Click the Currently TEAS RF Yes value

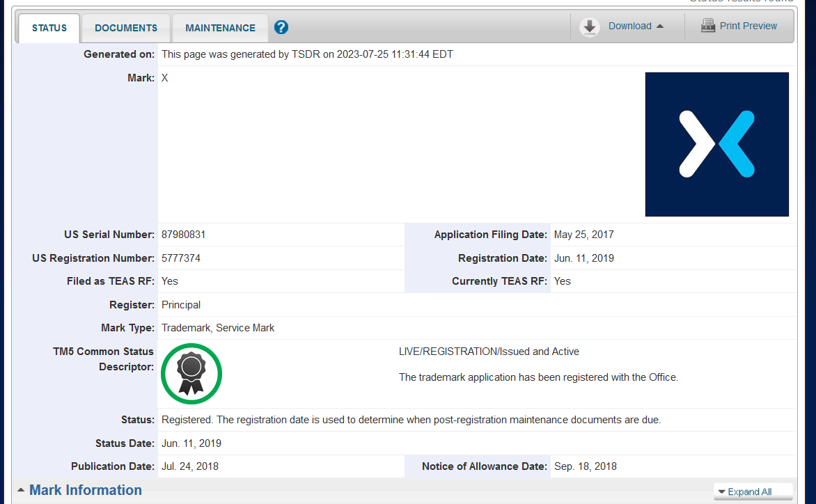(x=562, y=281)
